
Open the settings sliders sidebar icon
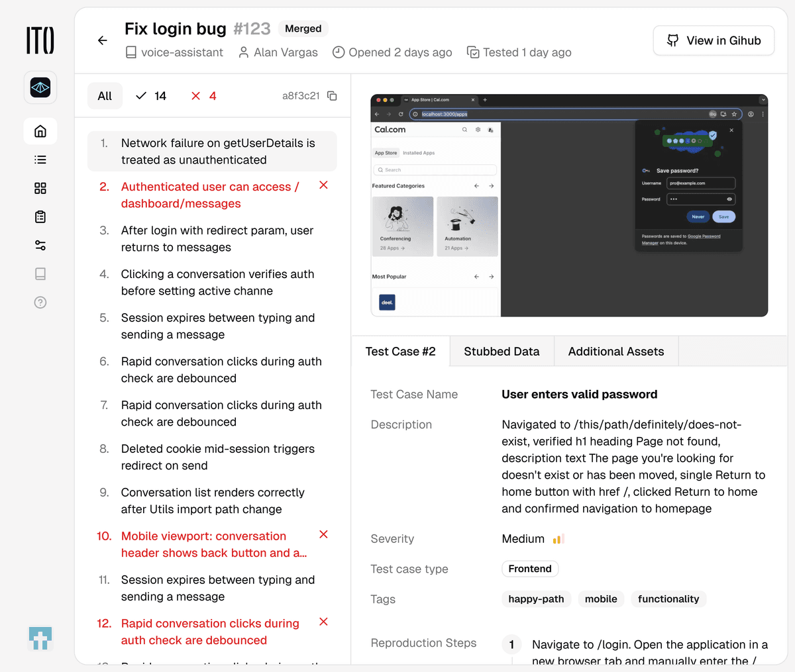tap(40, 246)
